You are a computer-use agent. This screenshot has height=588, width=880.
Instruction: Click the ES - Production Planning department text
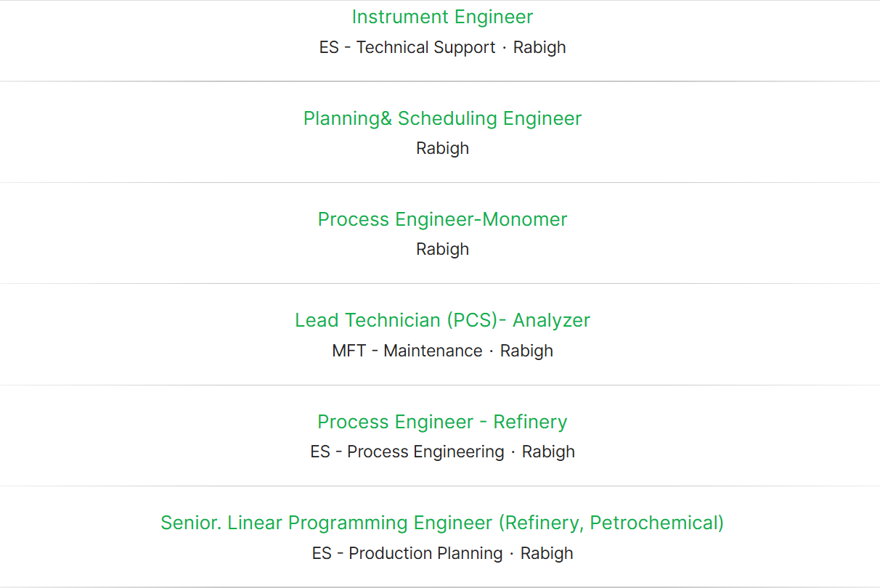tap(407, 553)
